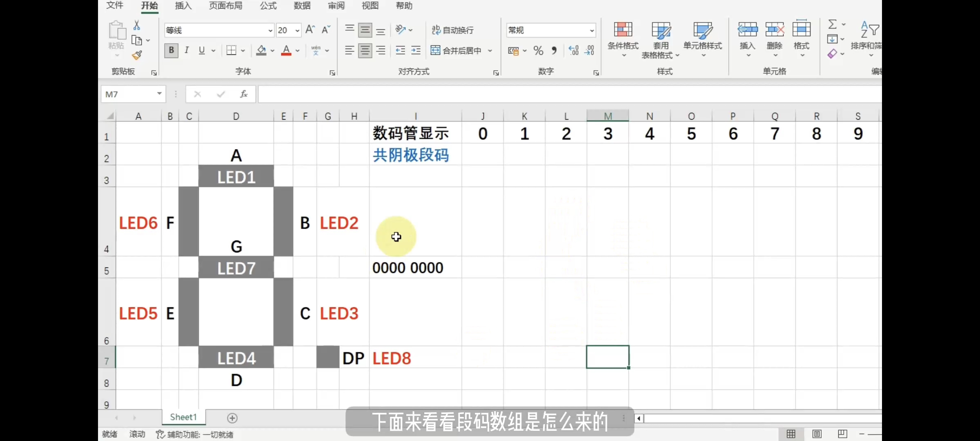Decrease decimal places icon

590,51
